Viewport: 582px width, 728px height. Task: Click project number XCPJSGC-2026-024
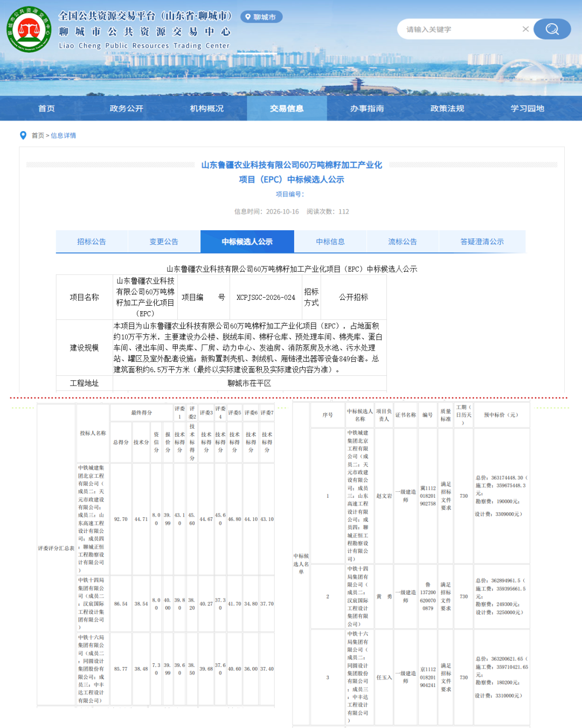tap(266, 297)
